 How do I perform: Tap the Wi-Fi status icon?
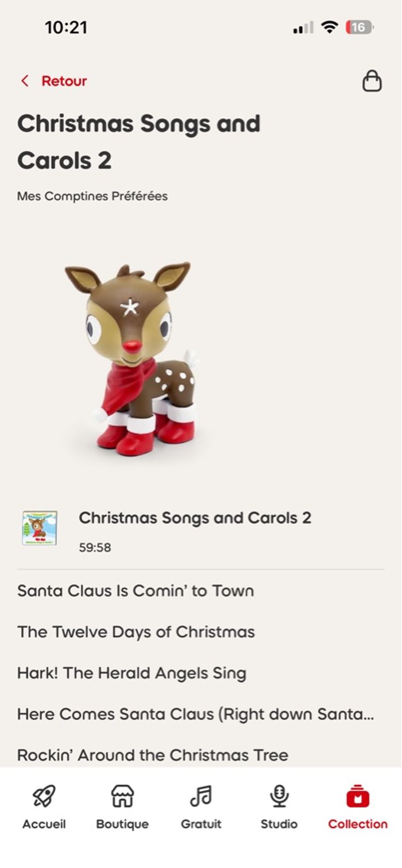click(330, 27)
